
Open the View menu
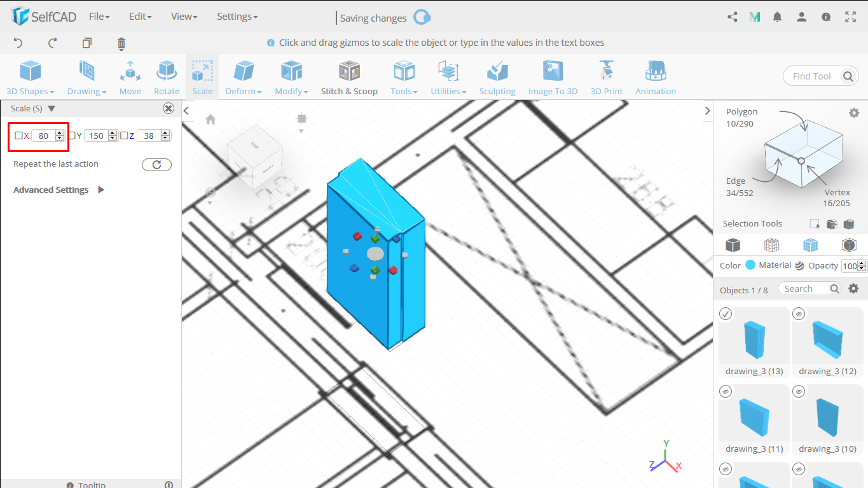click(184, 17)
